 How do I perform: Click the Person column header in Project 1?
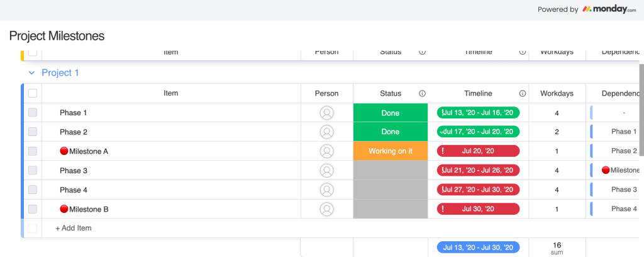click(327, 93)
